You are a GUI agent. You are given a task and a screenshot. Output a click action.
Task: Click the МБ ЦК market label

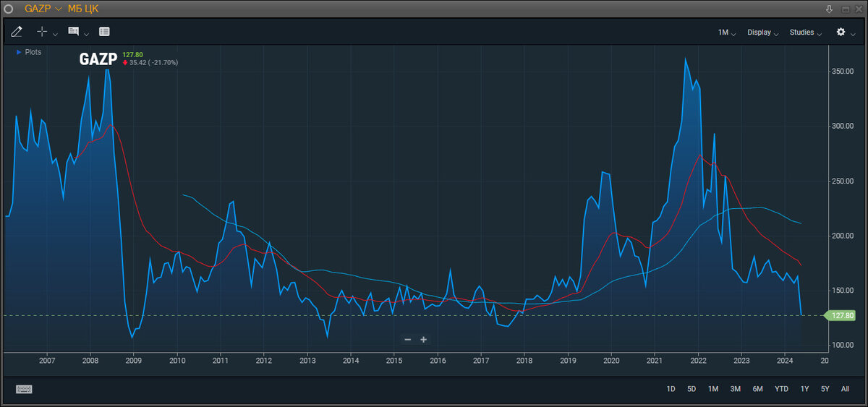click(83, 9)
